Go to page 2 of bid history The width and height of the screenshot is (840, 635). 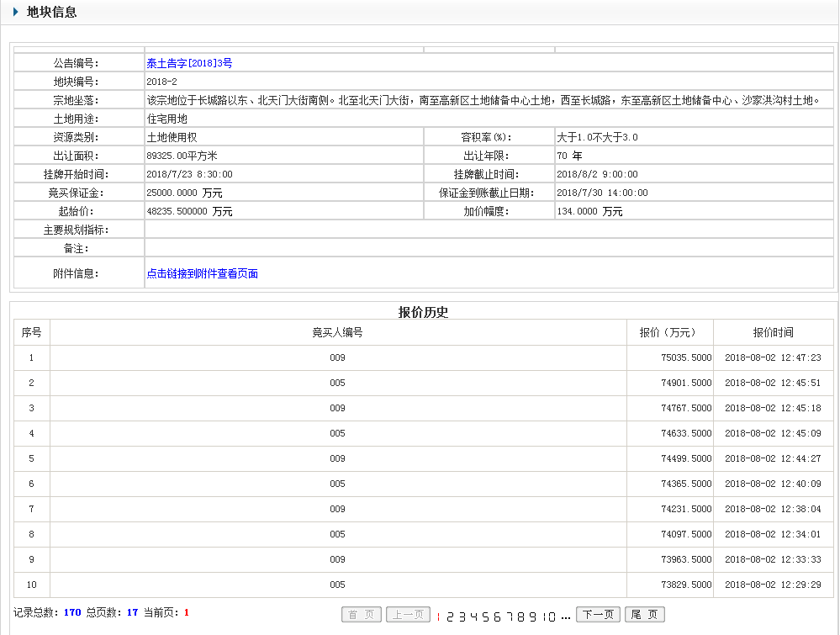coord(450,616)
